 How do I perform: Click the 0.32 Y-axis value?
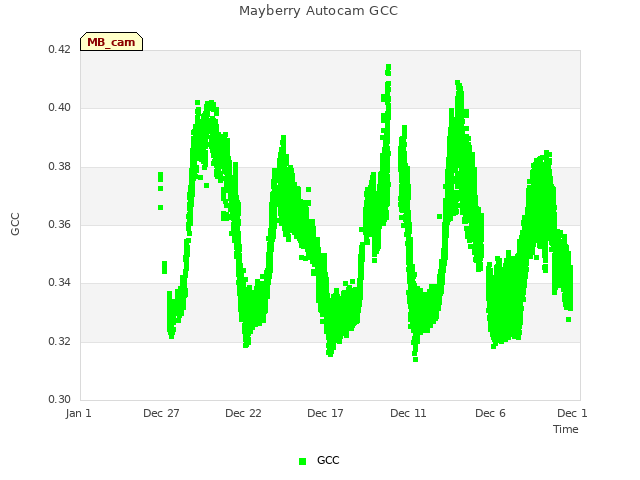(x=60, y=341)
